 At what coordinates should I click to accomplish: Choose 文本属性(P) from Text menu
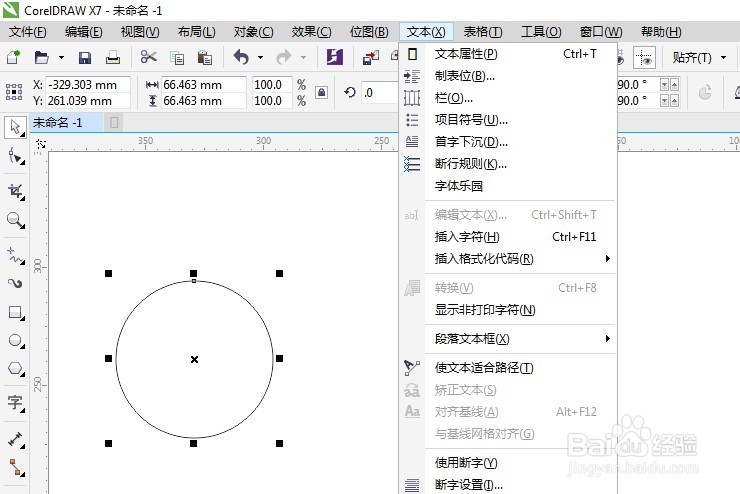click(x=509, y=54)
